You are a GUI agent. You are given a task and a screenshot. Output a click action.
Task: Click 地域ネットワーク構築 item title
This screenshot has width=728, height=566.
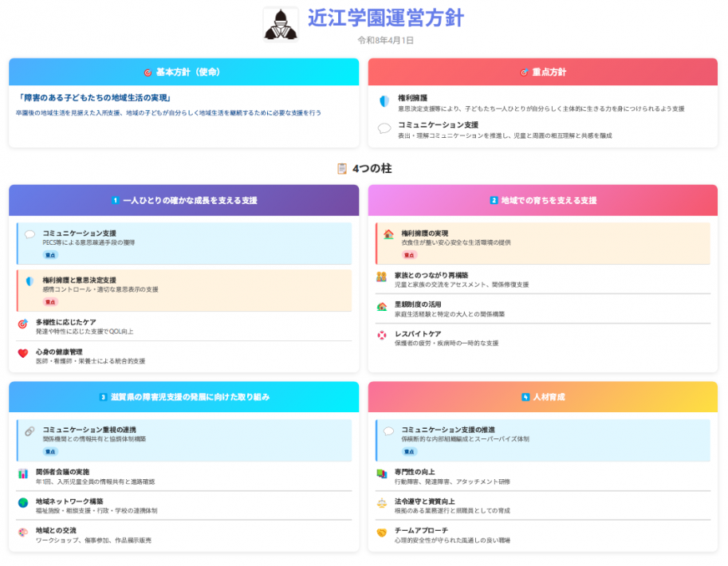69,501
